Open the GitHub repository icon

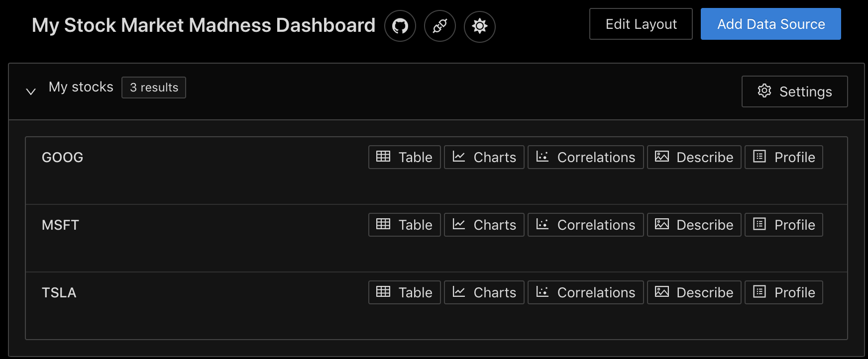click(x=400, y=26)
